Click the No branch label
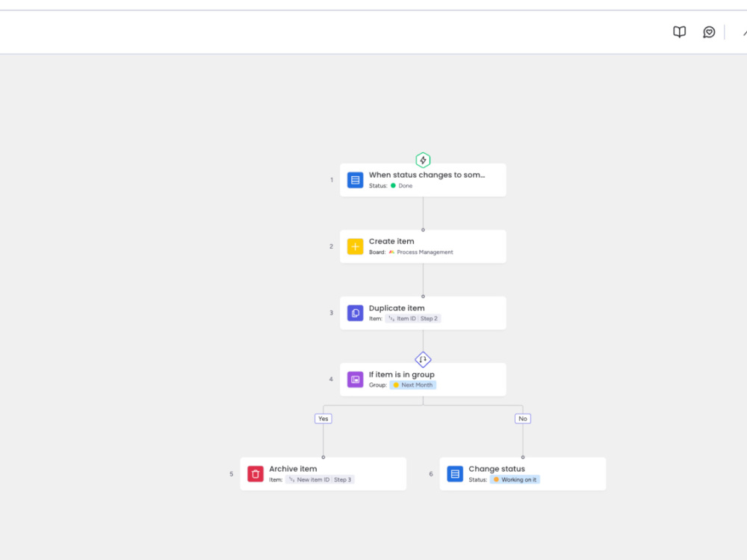747x560 pixels. point(523,419)
